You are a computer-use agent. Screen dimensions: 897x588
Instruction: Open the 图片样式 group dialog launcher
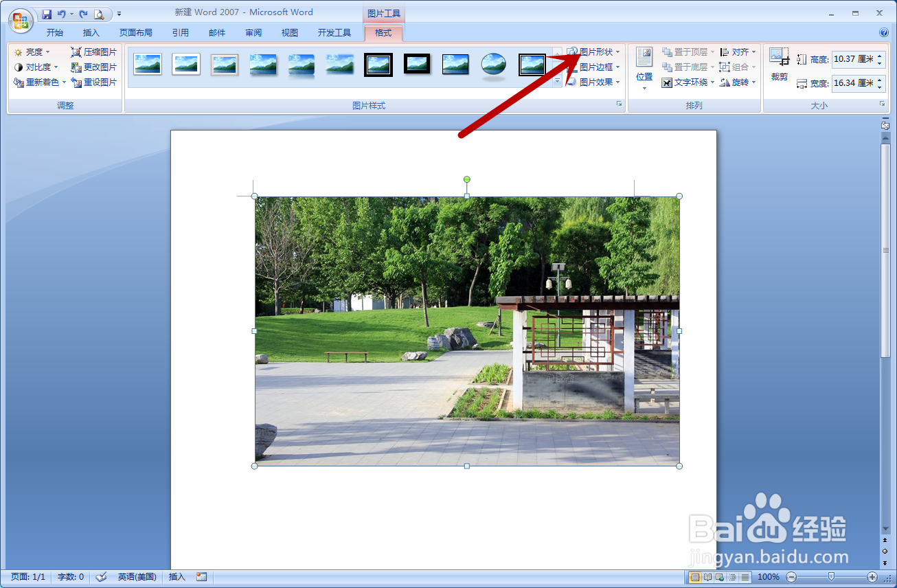click(x=619, y=104)
